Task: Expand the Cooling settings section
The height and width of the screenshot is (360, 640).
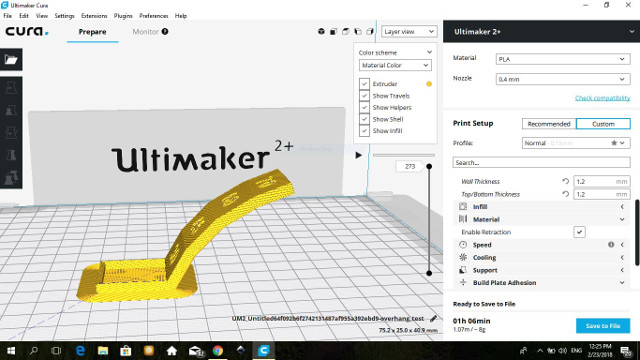Action: [x=541, y=257]
